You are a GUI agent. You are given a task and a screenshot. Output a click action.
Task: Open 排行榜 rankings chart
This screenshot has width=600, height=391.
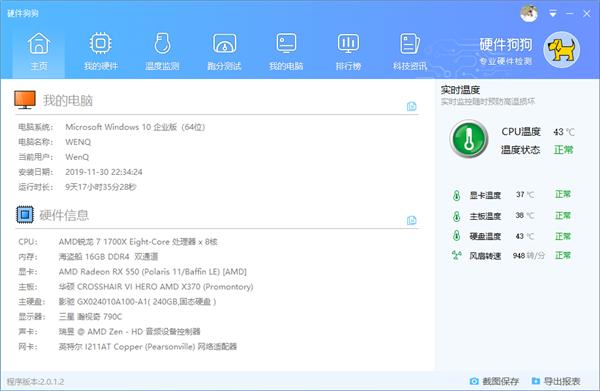[348, 52]
